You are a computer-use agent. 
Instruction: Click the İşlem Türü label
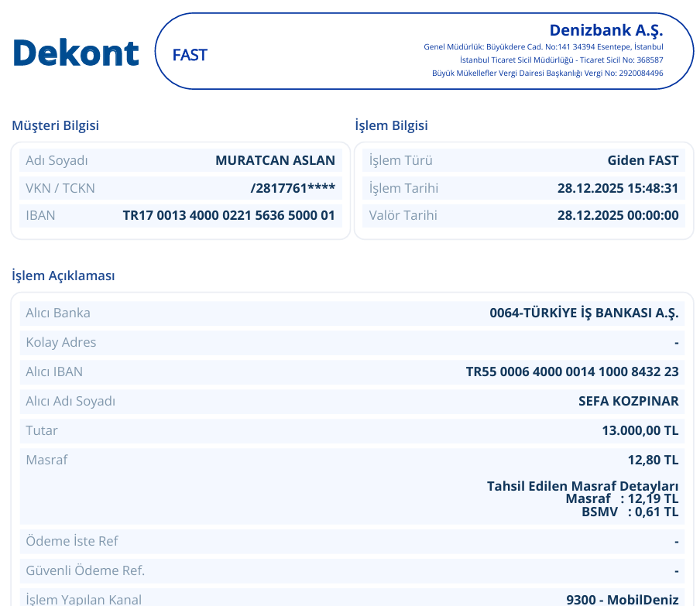tap(400, 160)
